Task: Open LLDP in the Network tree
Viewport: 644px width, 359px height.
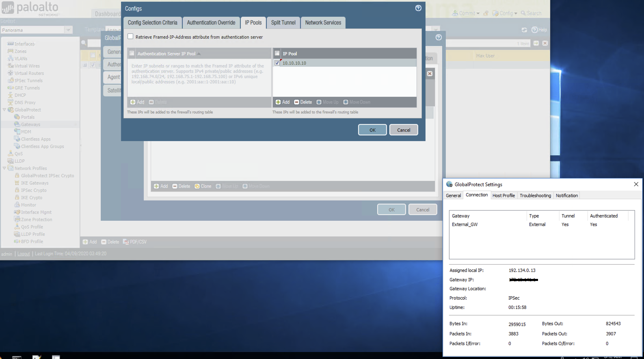Action: coord(19,161)
